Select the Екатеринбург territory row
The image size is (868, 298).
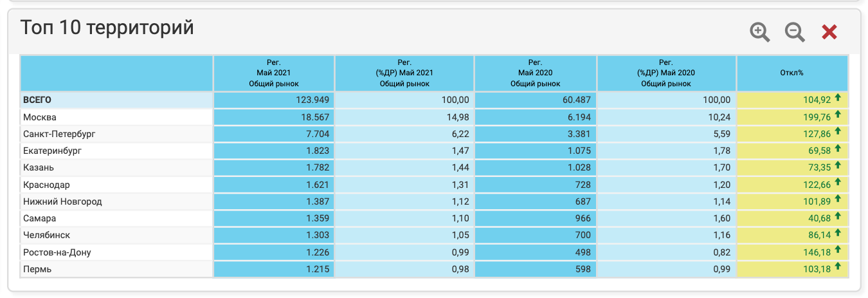click(53, 151)
